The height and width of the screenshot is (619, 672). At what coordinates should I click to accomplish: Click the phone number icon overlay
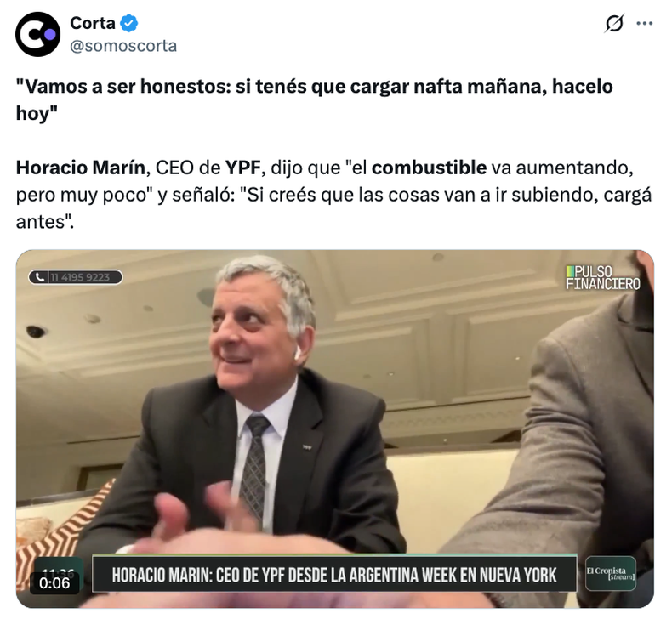click(39, 277)
